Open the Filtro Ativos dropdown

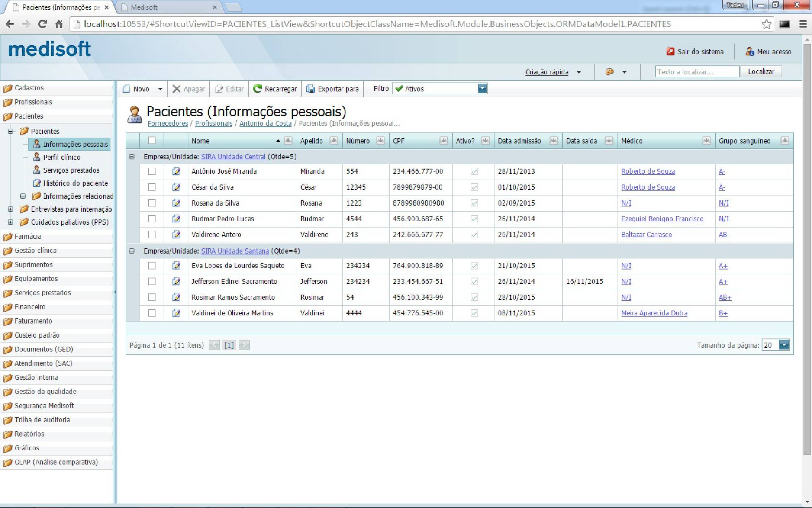tap(482, 89)
